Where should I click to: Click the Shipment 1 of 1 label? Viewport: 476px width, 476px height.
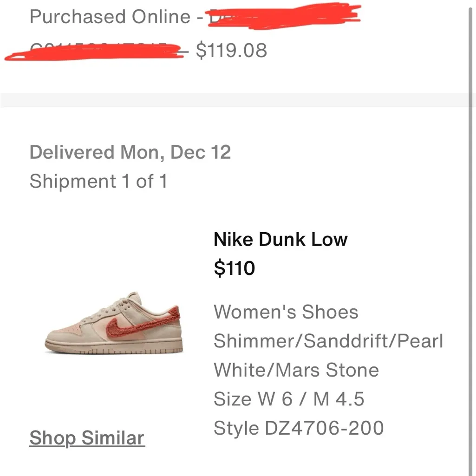98,181
